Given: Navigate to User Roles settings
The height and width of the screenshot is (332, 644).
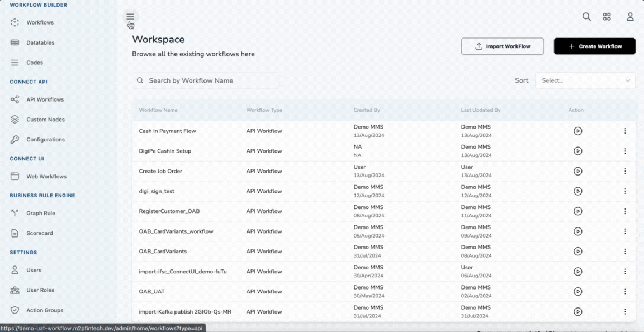Looking at the screenshot, I should [x=40, y=290].
